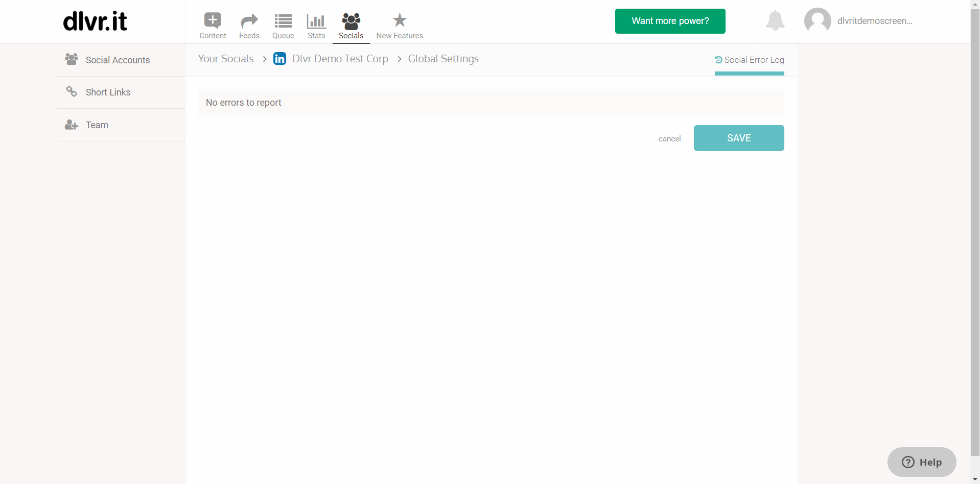This screenshot has height=484, width=980.
Task: Click the dlvr.it logo
Action: (x=95, y=21)
